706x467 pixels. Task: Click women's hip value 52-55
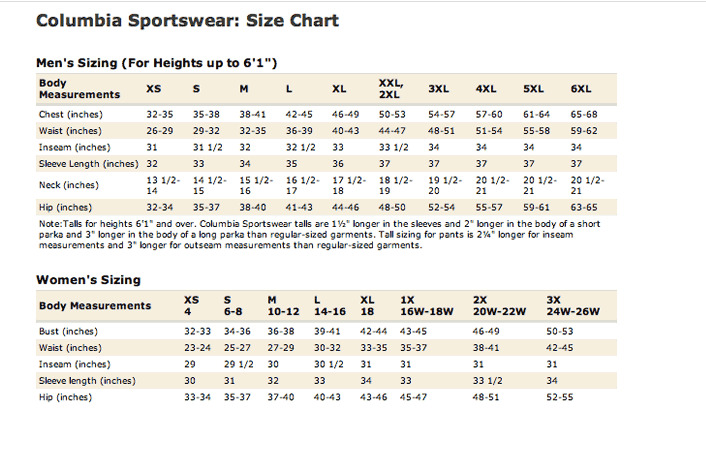pyautogui.click(x=560, y=397)
